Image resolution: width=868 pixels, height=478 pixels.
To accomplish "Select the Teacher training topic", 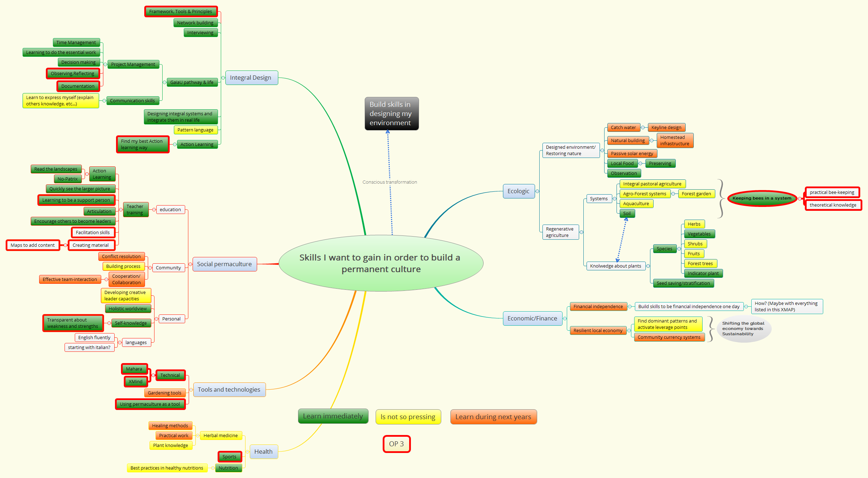I will (135, 210).
